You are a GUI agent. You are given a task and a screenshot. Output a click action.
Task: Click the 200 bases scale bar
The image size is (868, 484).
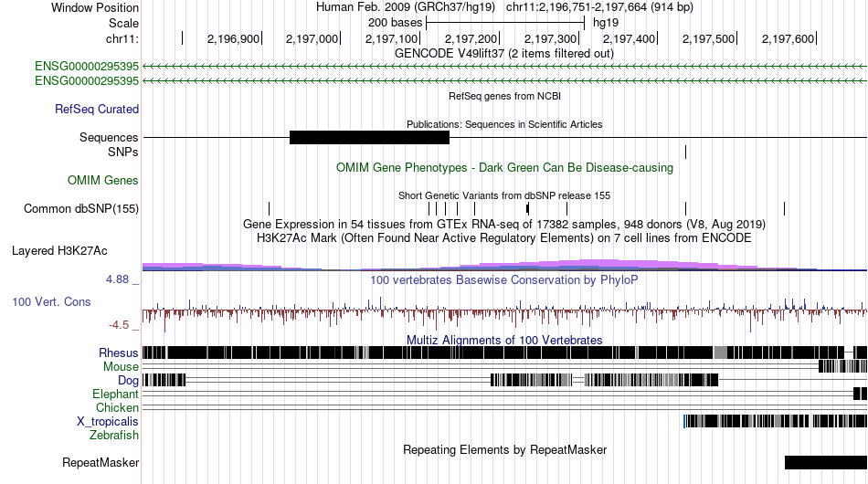[505, 23]
